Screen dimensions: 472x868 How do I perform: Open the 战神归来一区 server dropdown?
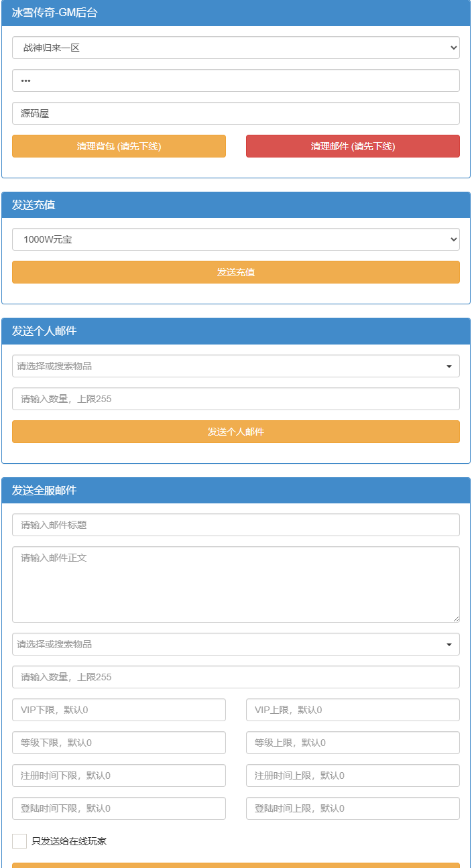(x=236, y=48)
